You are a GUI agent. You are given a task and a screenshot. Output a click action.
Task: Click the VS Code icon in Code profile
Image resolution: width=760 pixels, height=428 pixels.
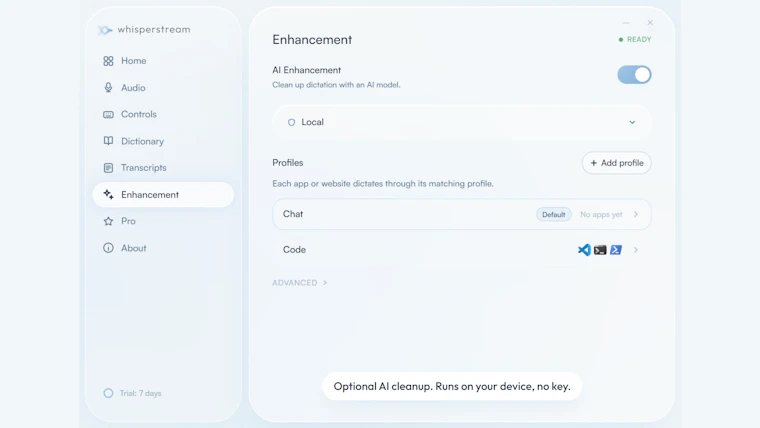click(x=584, y=250)
